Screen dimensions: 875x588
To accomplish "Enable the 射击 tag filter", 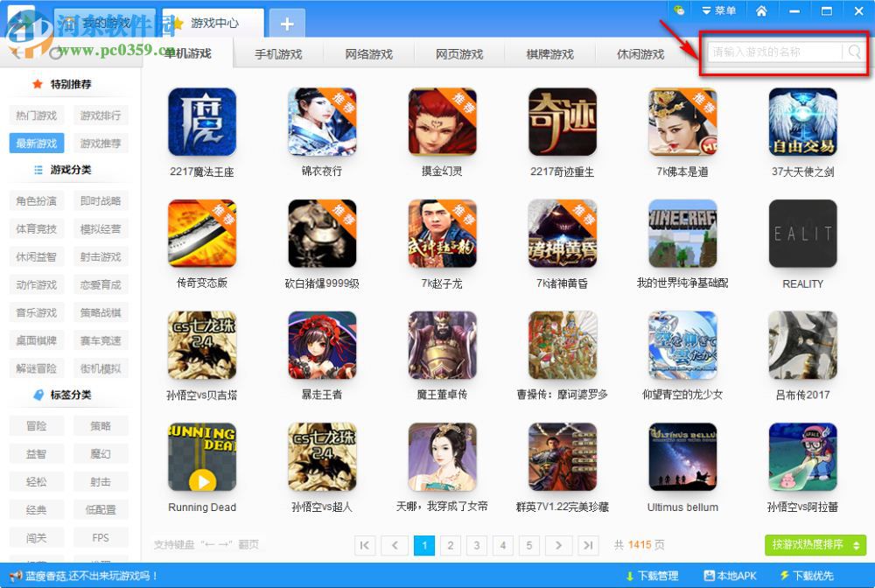I will pos(101,481).
